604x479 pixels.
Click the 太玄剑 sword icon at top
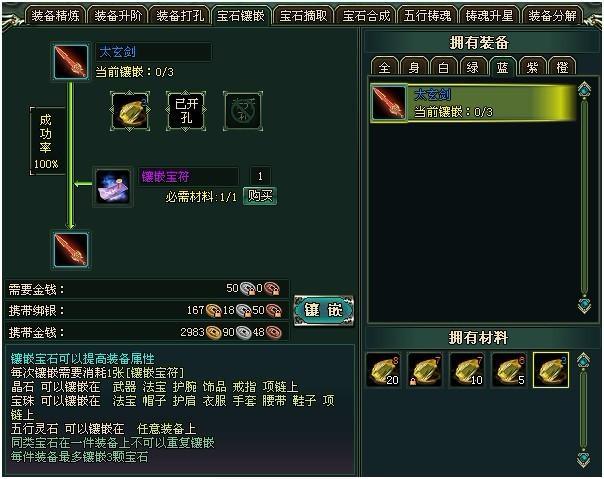pos(71,62)
